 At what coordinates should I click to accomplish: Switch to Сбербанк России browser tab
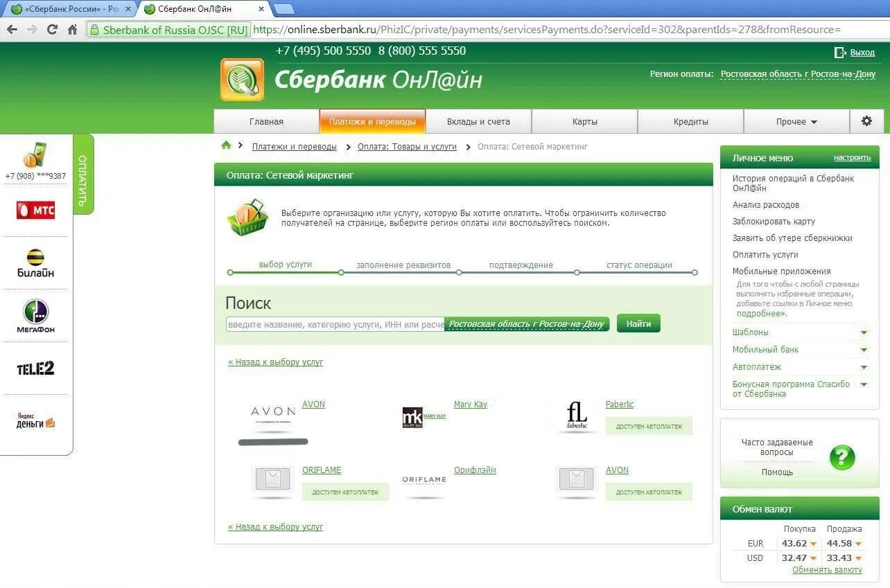pos(69,9)
